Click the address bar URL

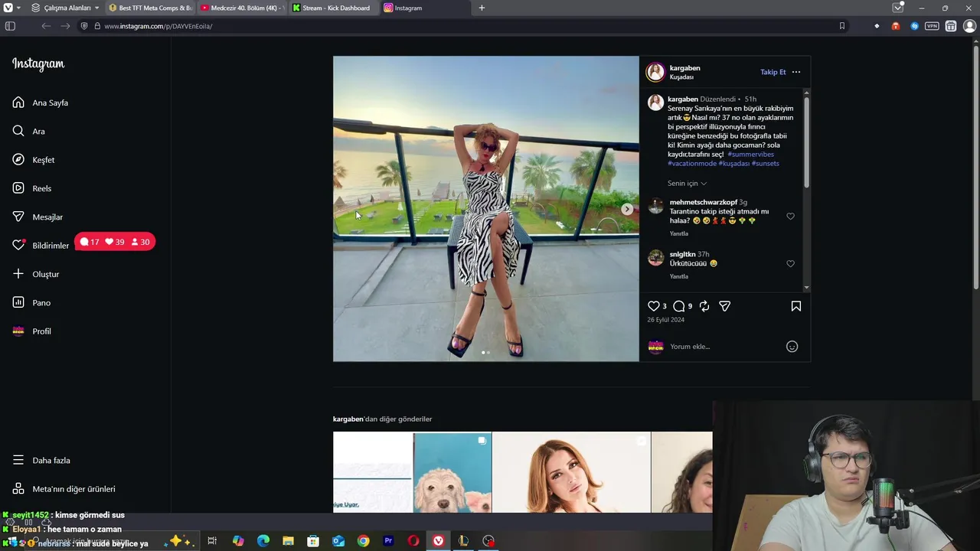click(x=158, y=26)
